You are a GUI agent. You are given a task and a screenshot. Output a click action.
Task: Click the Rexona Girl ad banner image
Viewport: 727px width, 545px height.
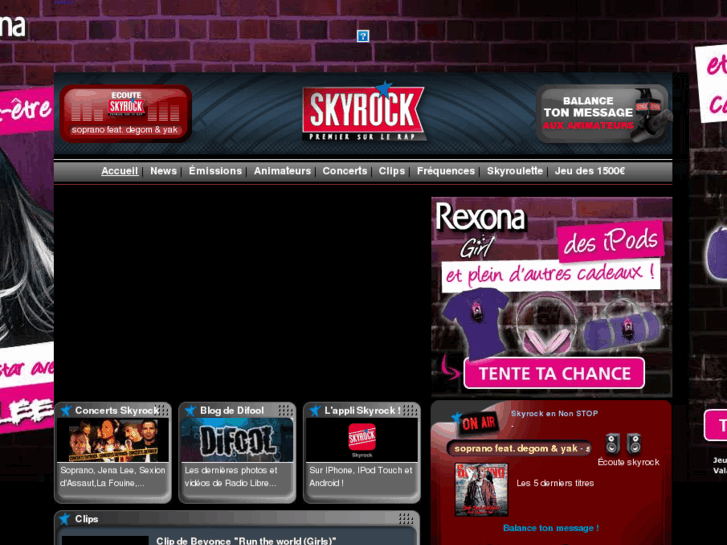pos(551,296)
